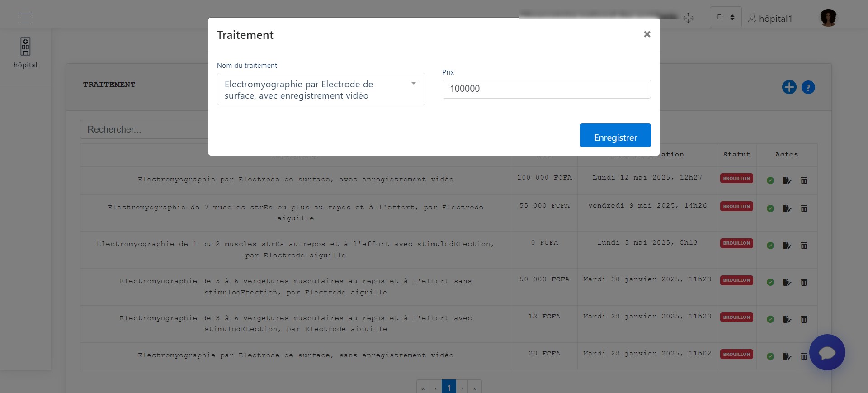Click the fullscreen arrows icon in header

coord(689,18)
